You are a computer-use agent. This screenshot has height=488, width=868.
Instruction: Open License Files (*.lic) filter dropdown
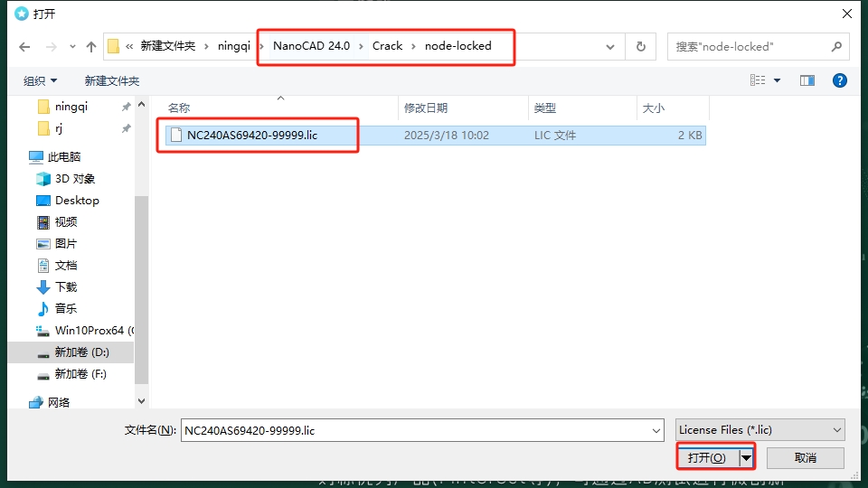point(760,430)
